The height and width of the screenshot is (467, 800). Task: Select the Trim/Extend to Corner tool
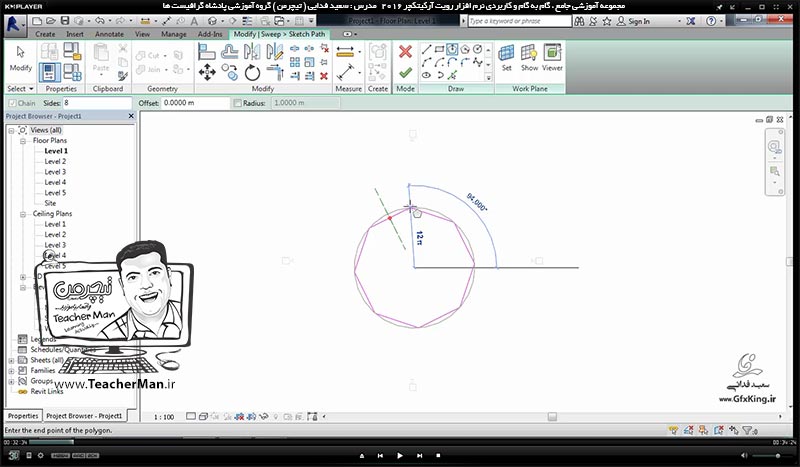point(275,72)
